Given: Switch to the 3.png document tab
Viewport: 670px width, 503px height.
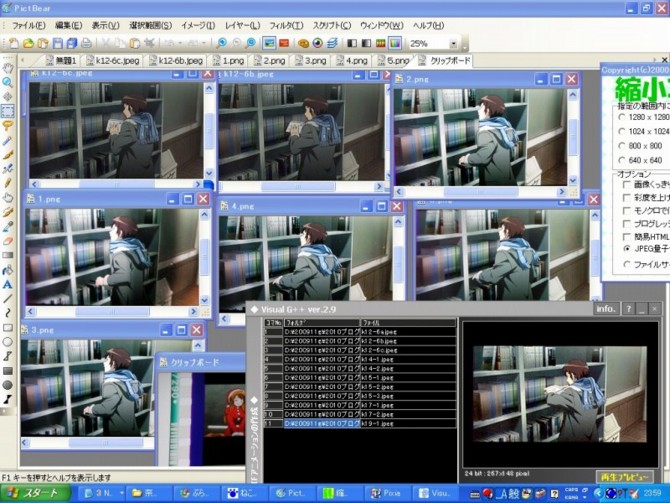Looking at the screenshot, I should tap(311, 61).
